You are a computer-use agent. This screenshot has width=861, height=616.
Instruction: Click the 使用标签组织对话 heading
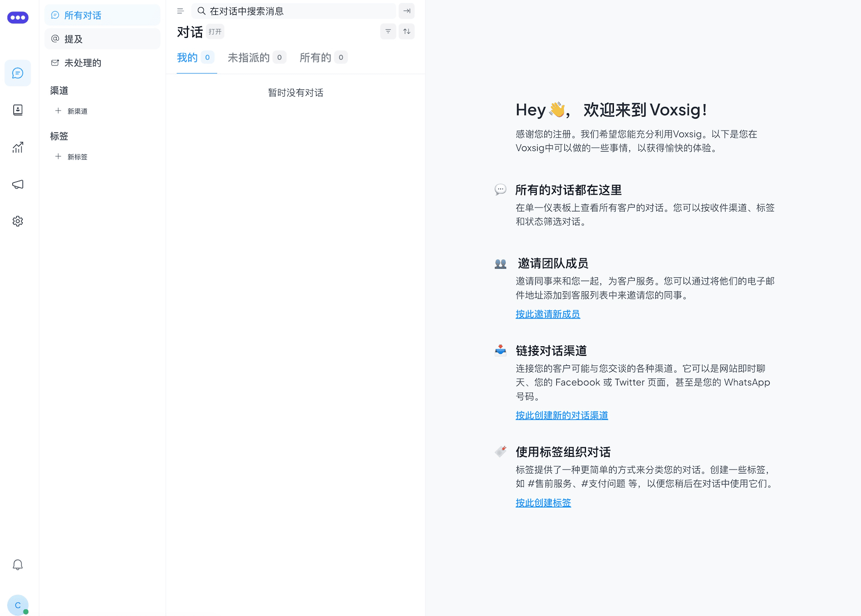pyautogui.click(x=563, y=452)
